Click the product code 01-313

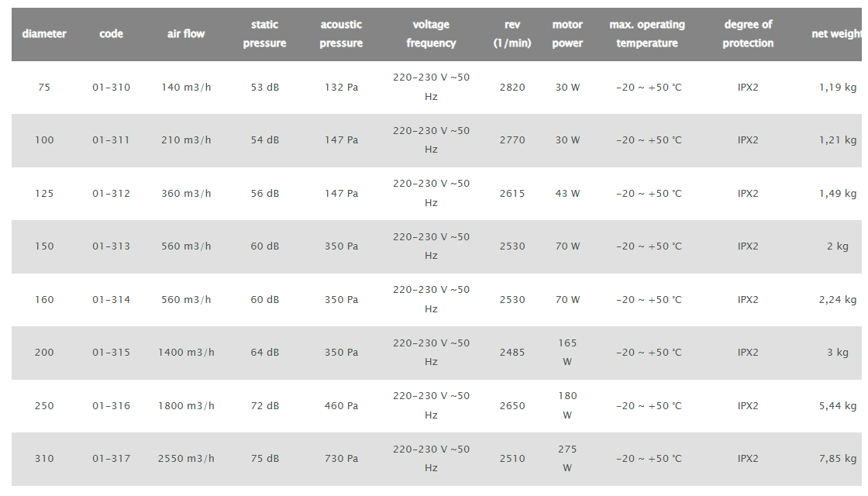coord(112,246)
